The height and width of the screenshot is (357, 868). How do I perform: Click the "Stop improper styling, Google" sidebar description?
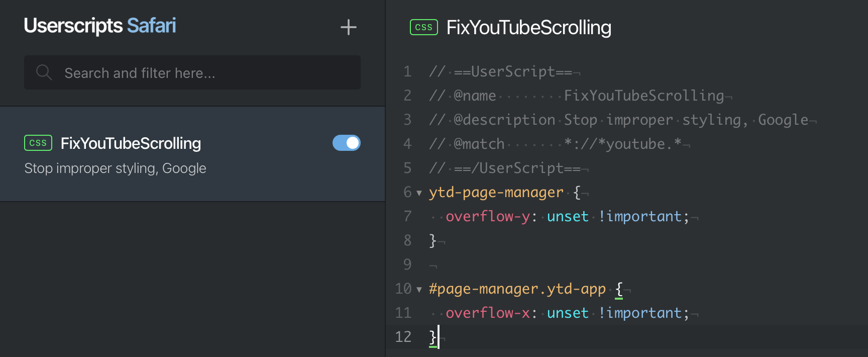click(x=115, y=168)
